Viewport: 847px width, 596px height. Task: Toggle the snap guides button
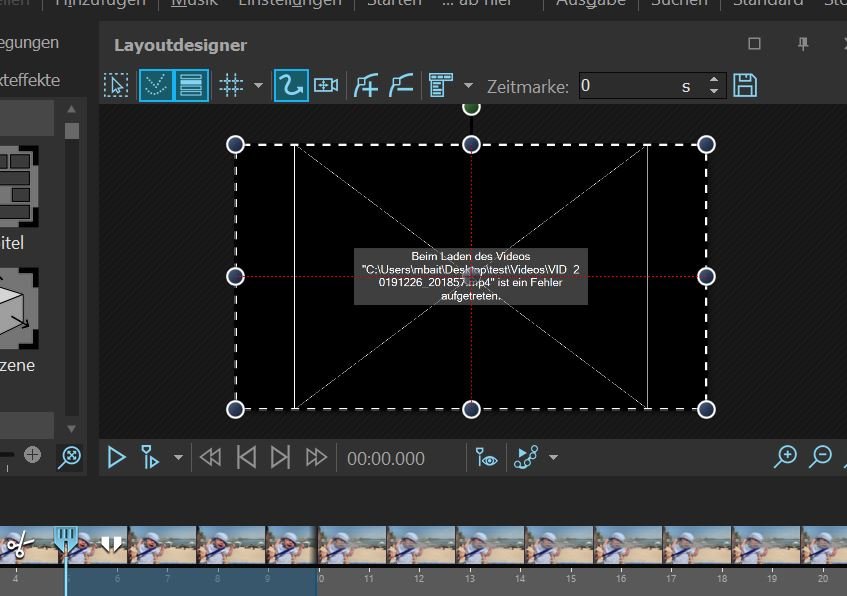[x=154, y=86]
